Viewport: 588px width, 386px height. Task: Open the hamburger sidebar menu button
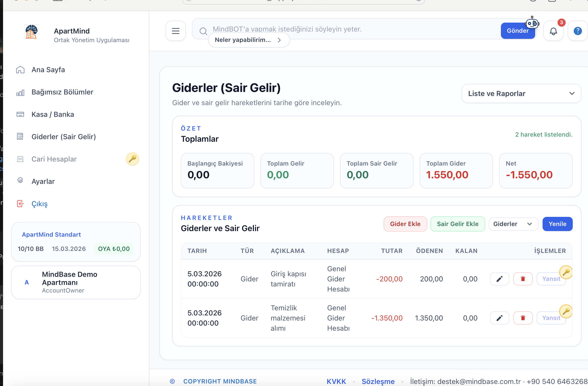click(175, 31)
